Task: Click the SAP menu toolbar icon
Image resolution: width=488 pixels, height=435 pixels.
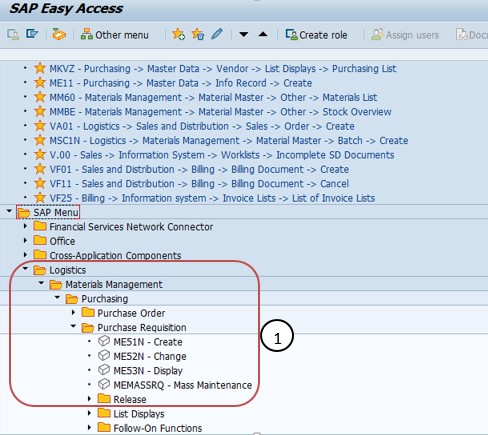Action: tap(32, 34)
